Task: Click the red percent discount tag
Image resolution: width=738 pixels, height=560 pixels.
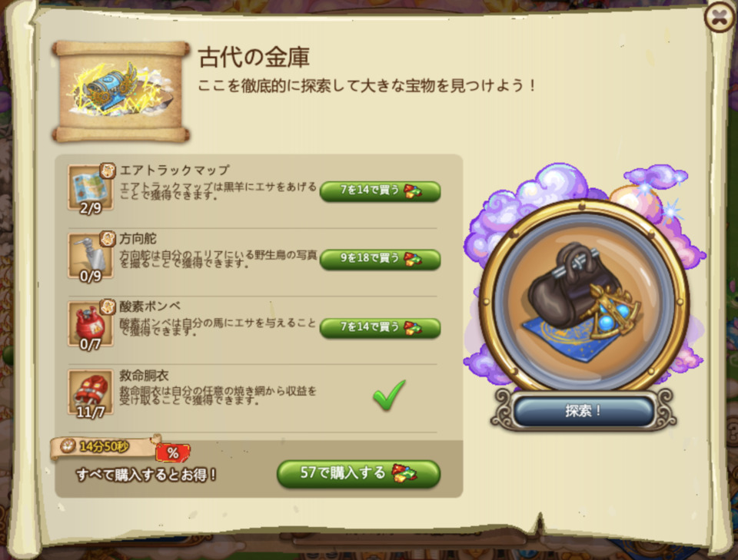Action: pos(173,452)
